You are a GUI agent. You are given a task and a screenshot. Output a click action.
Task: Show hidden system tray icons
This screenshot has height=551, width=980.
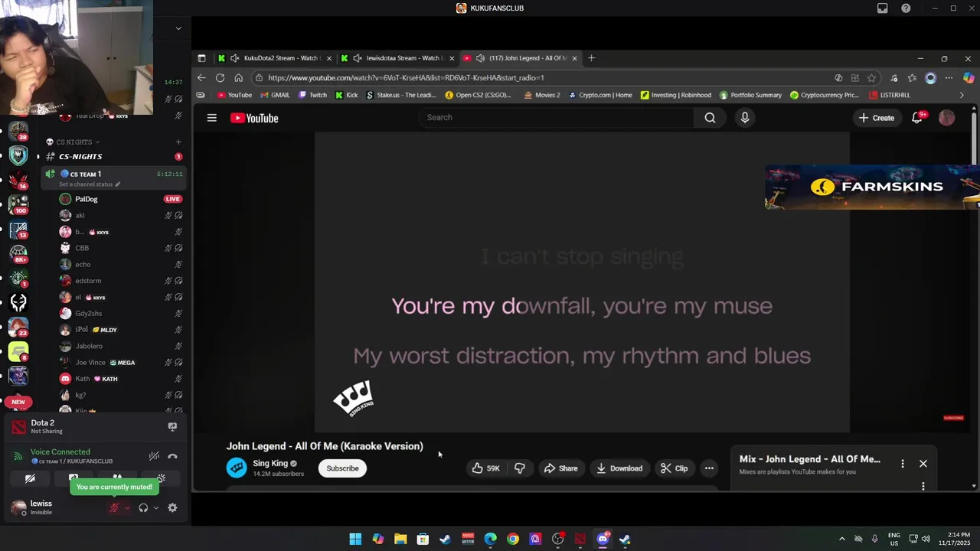pos(841,539)
